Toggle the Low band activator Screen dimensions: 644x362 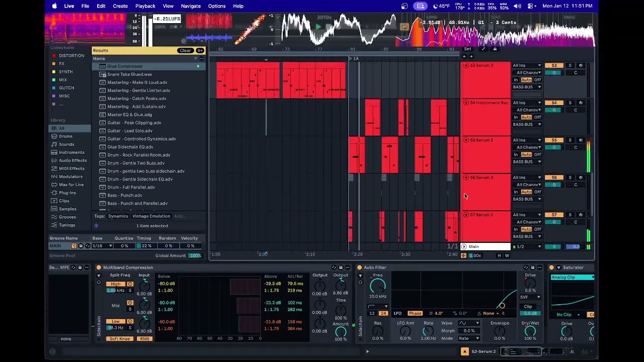130,322
